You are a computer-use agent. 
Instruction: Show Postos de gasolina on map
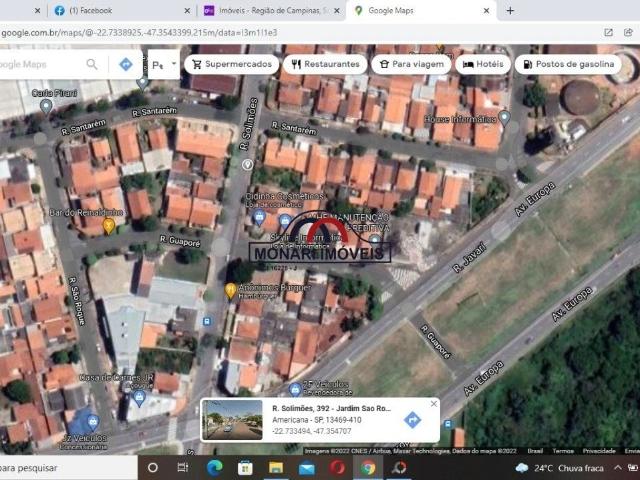tap(568, 64)
